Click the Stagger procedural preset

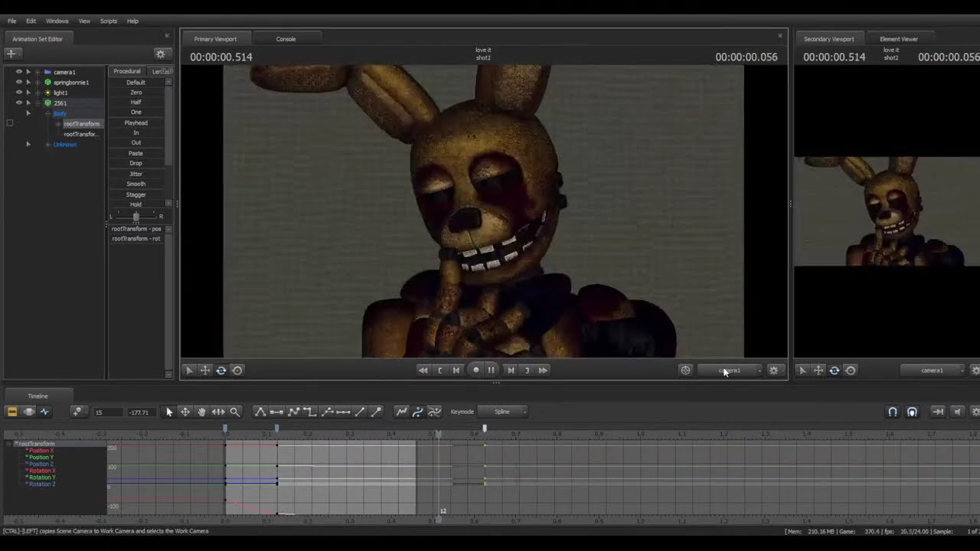tap(136, 194)
